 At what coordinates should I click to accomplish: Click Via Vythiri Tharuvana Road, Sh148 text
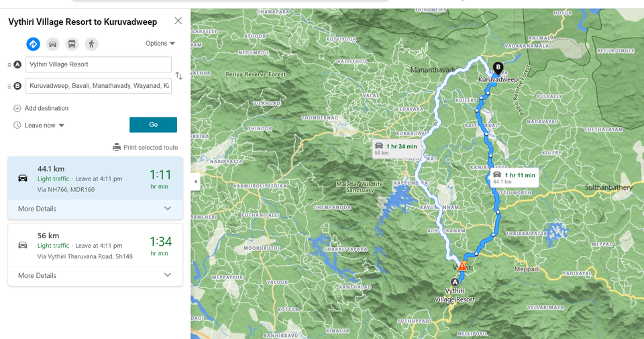[85, 256]
